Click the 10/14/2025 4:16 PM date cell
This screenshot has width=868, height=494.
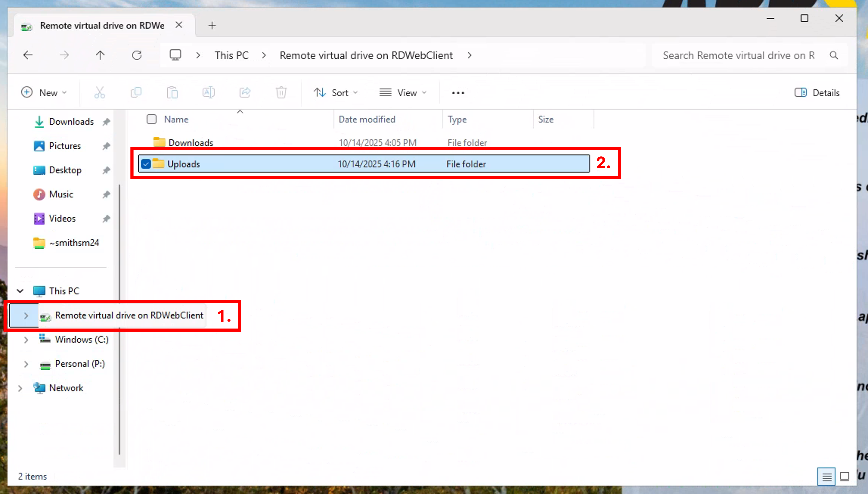tap(376, 164)
